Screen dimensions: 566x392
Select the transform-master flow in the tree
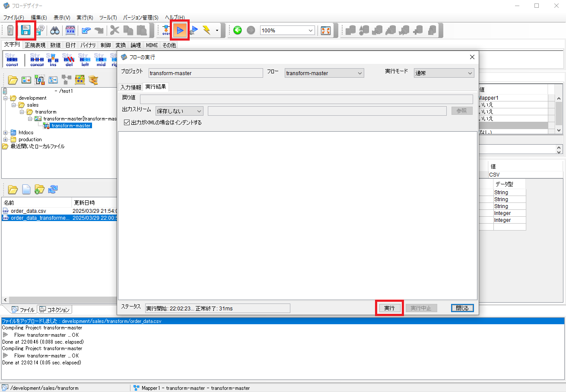(x=71, y=126)
